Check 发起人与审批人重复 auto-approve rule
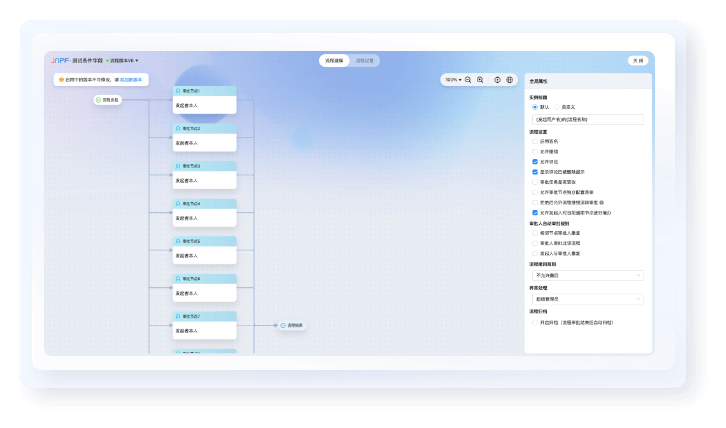This screenshot has width=726, height=428. (535, 254)
